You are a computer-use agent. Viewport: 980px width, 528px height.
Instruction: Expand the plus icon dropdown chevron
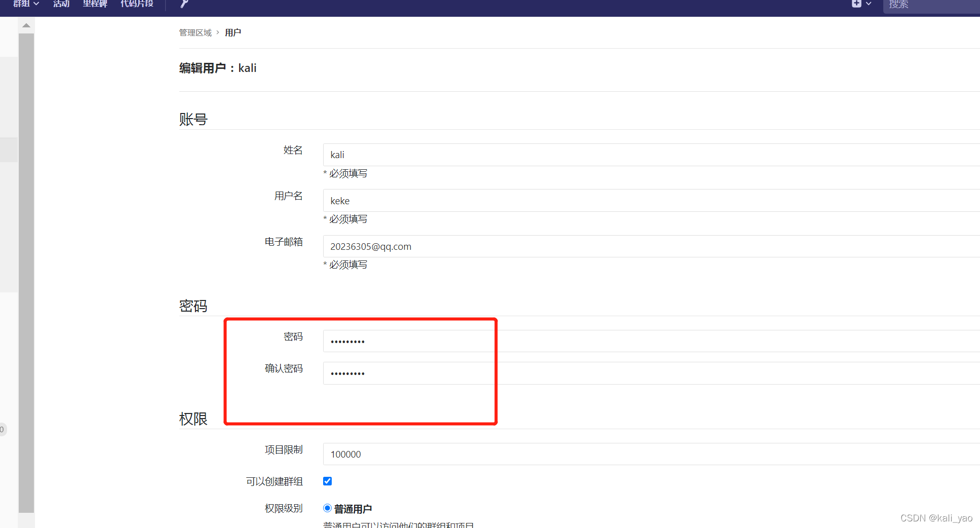pos(869,4)
